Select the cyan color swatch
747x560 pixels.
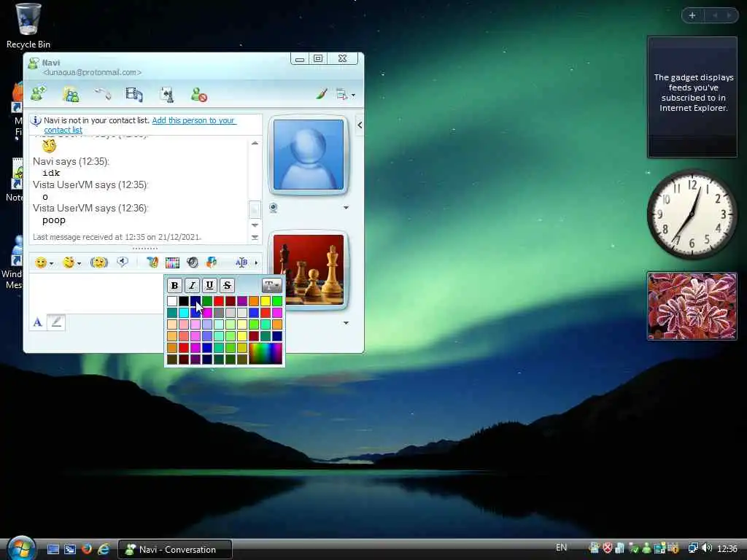tap(184, 313)
